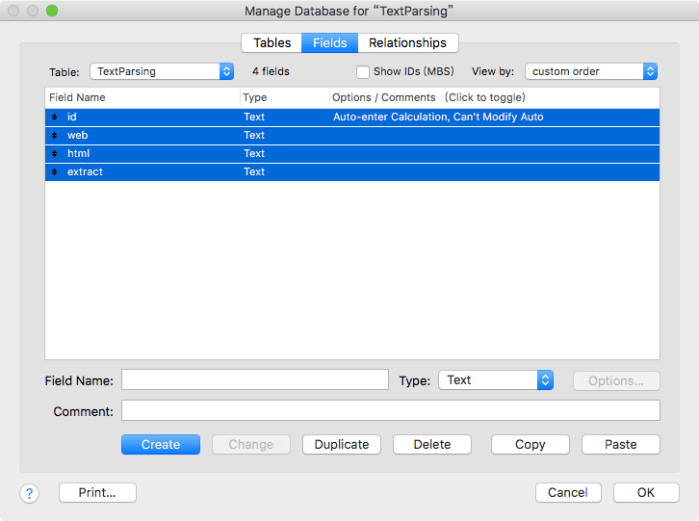Viewport: 699px width, 521px height.
Task: Click the reorder handle beside the extract field
Action: tap(55, 172)
